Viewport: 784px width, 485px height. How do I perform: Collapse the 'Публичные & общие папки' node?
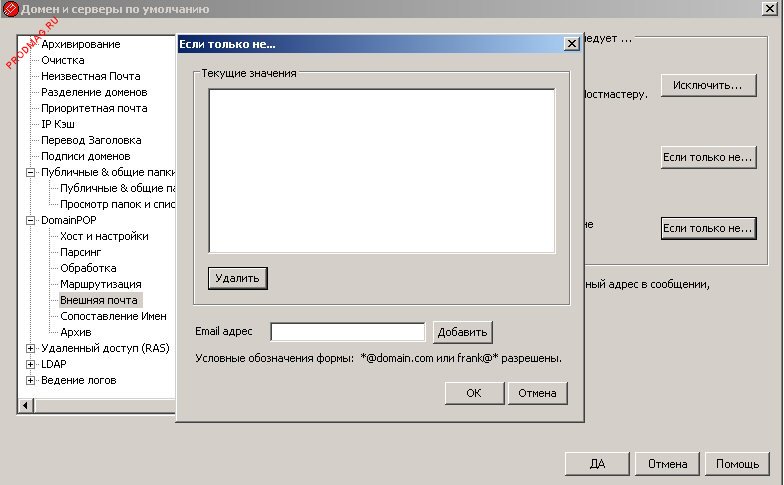pyautogui.click(x=31, y=172)
